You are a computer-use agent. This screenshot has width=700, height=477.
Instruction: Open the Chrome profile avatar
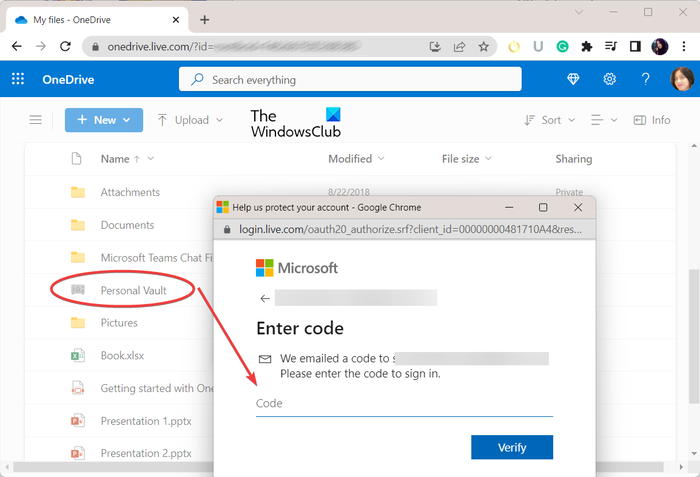tap(659, 46)
